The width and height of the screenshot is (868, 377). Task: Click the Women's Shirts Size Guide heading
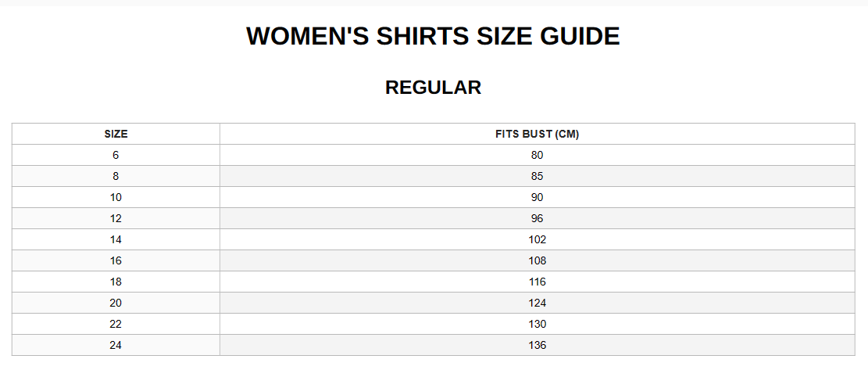[x=433, y=37]
